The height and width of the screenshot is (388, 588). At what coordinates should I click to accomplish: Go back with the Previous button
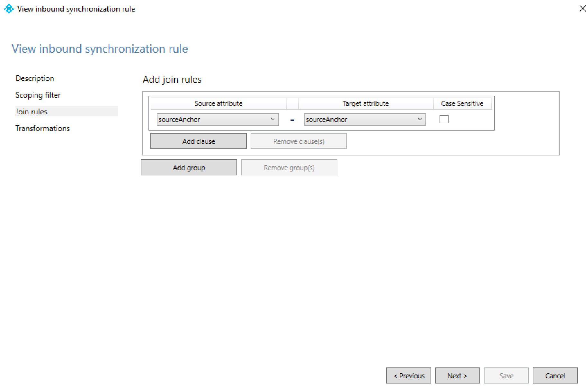click(409, 376)
